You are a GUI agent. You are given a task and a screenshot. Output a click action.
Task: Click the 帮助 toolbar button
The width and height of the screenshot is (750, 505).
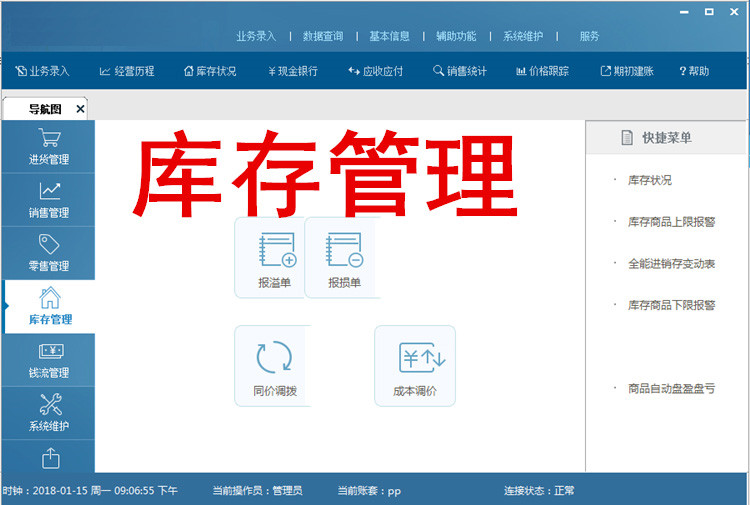(693, 71)
